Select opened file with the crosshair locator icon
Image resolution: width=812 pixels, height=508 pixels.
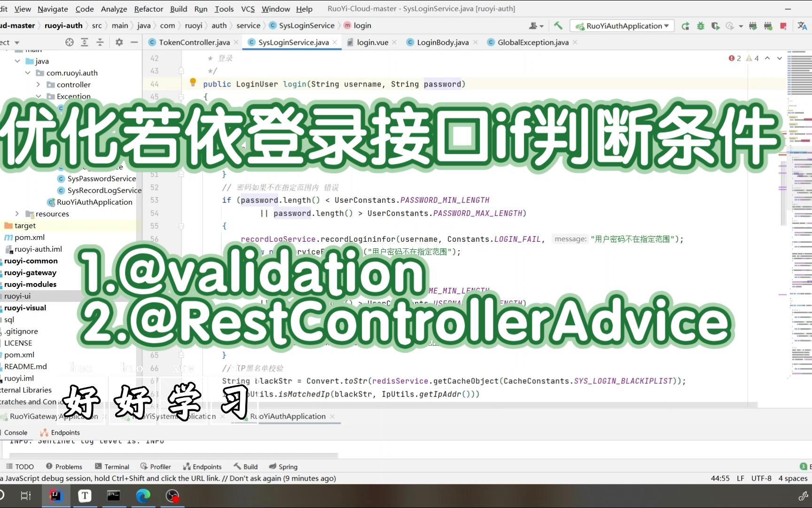pos(70,42)
